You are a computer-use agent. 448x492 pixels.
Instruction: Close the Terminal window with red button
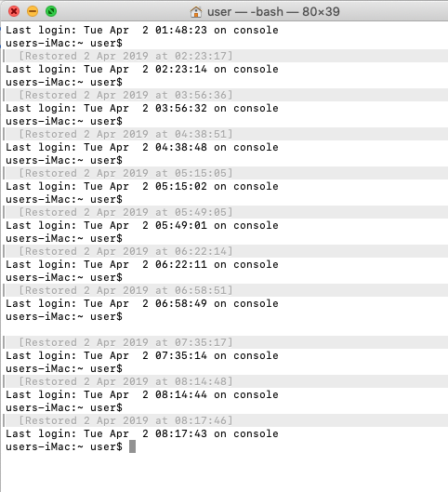pyautogui.click(x=14, y=11)
